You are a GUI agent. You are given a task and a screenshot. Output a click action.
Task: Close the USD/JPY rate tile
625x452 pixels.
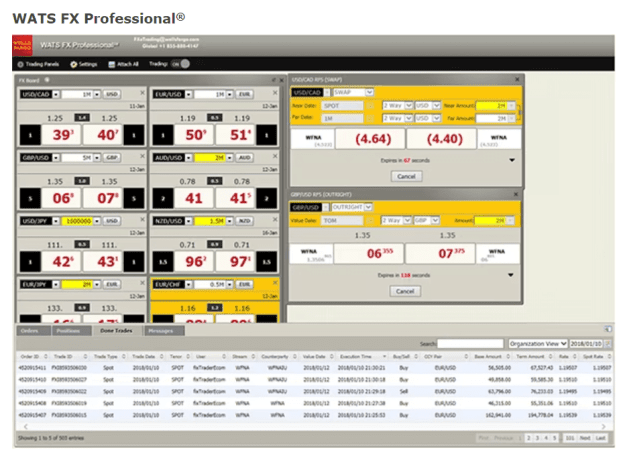point(142,220)
